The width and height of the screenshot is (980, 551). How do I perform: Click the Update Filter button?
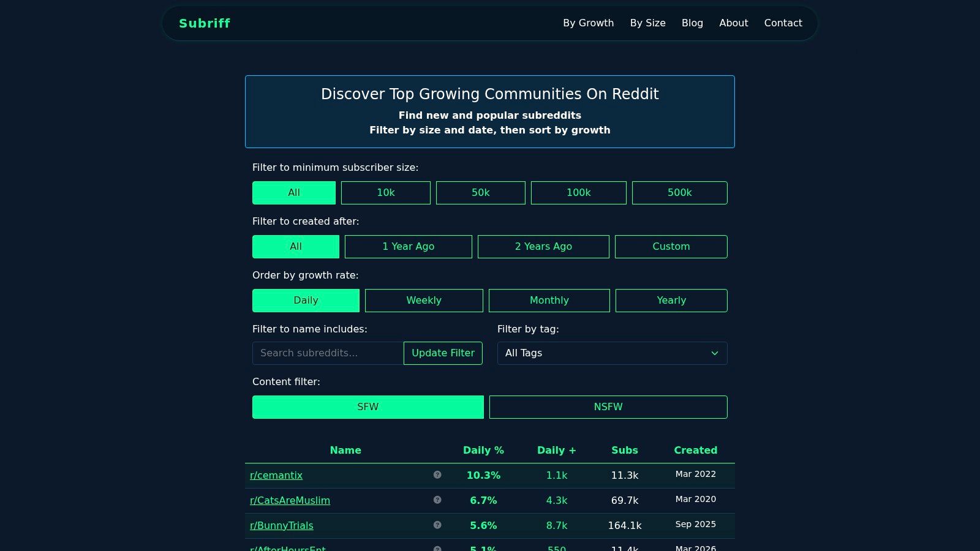(443, 353)
